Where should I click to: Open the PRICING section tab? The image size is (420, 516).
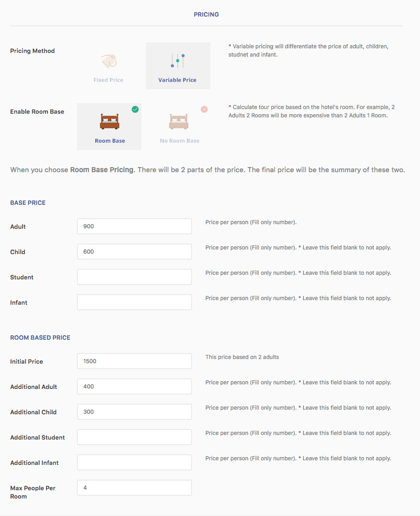pos(206,15)
